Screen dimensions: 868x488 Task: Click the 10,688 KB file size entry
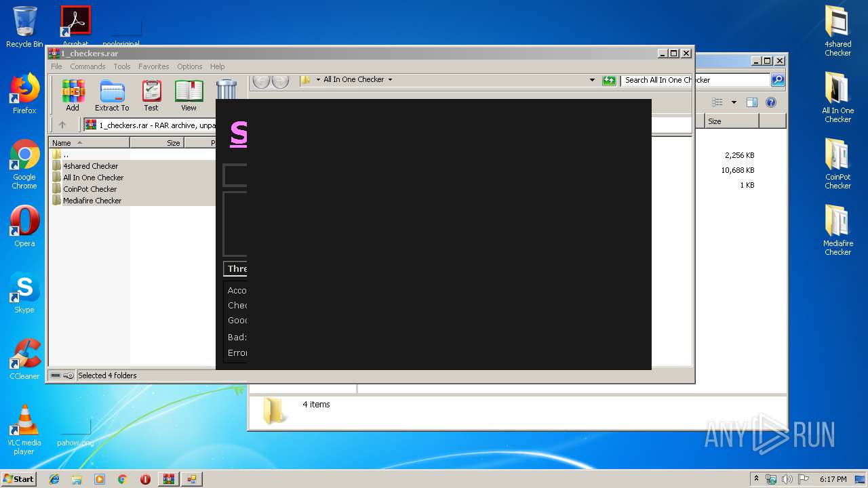coord(738,170)
